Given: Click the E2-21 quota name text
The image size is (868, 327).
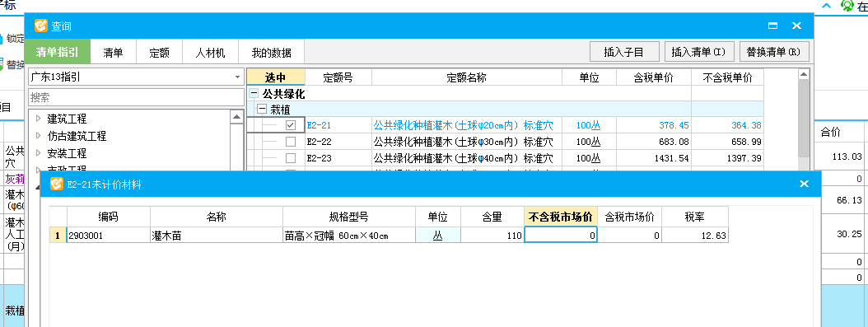Looking at the screenshot, I should click(x=464, y=125).
